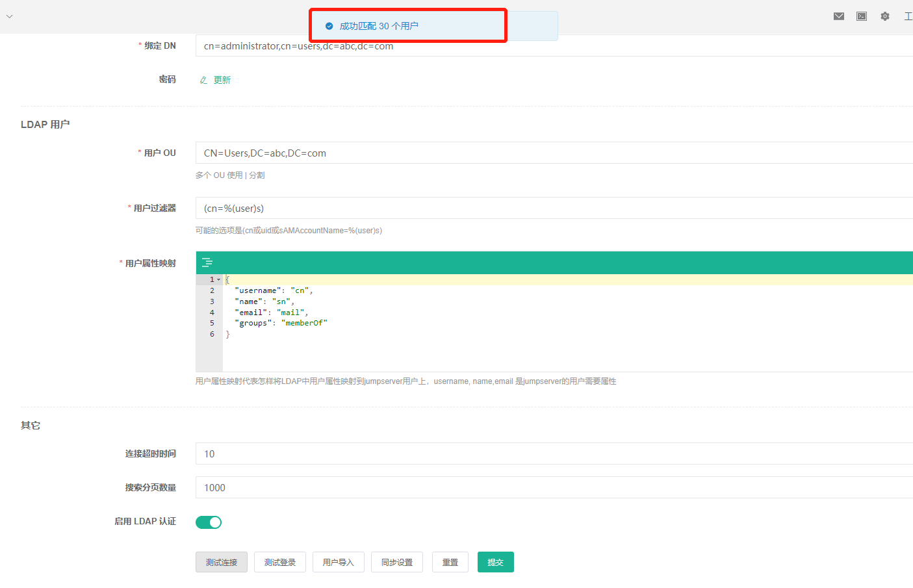Click the format icon above the JSON editor
Image resolution: width=913 pixels, height=588 pixels.
[207, 262]
